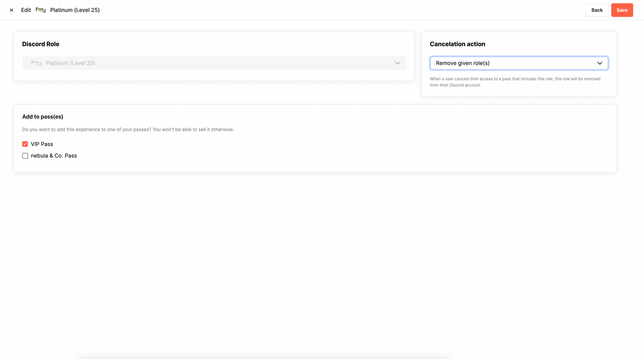Image resolution: width=644 pixels, height=359 pixels.
Task: Click the 'Cancelation action' heading
Action: pos(457,44)
